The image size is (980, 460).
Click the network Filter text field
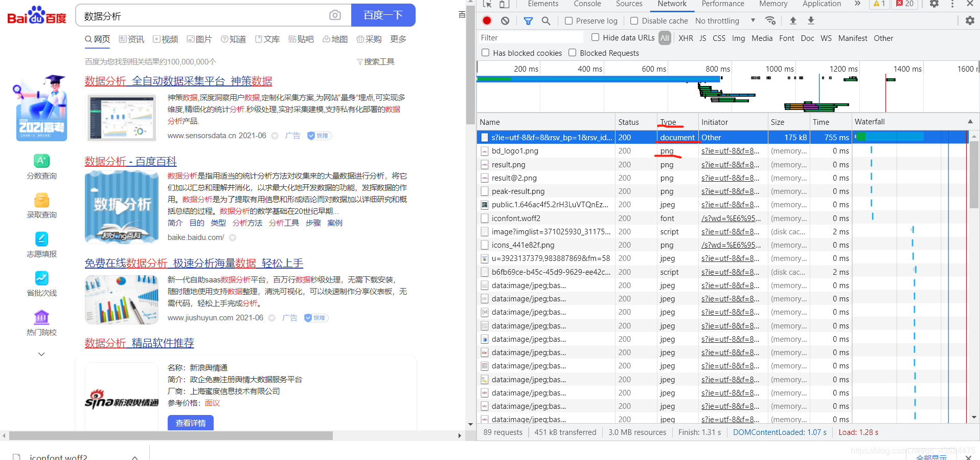click(x=531, y=38)
